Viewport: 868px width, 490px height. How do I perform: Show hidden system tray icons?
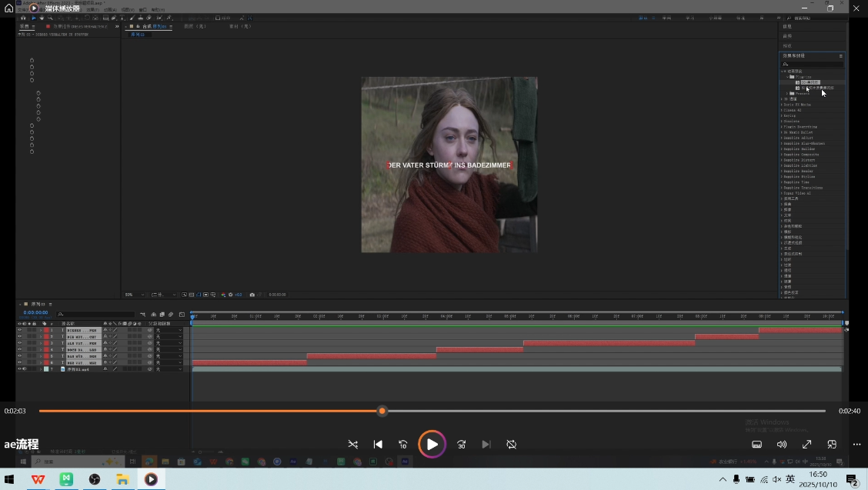tap(722, 479)
